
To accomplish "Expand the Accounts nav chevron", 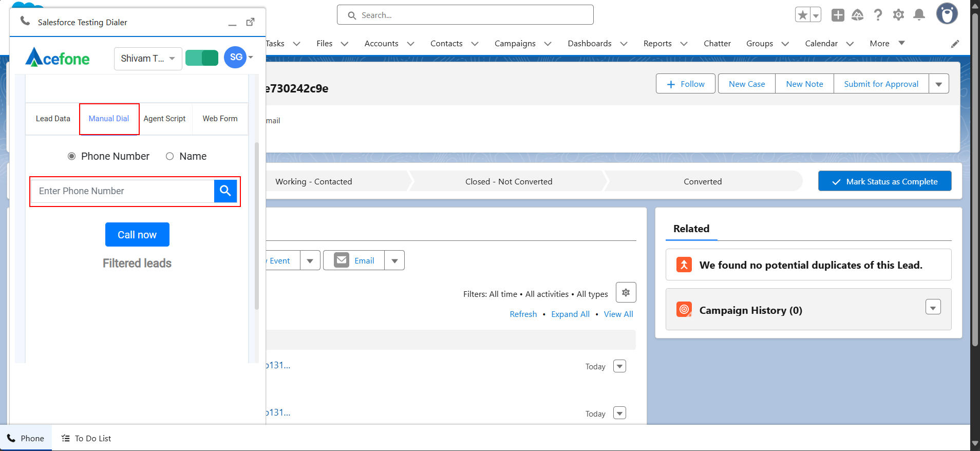I will coord(410,44).
